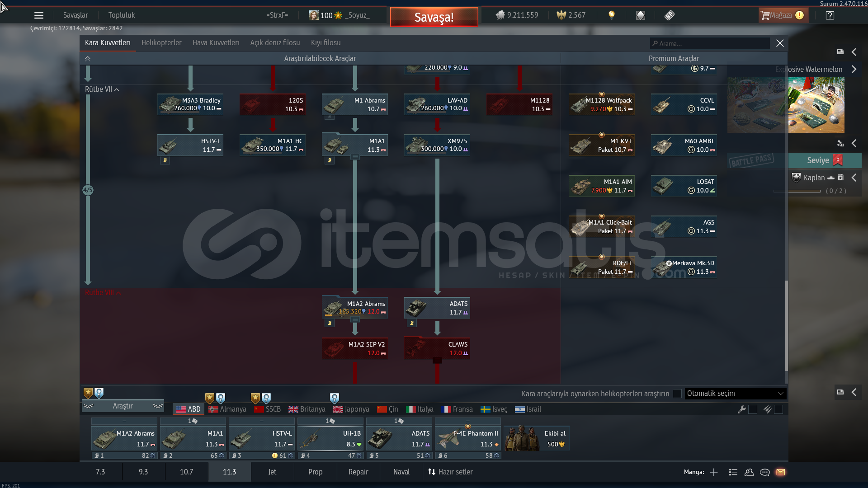Switch to the 10.7 preset

tap(186, 472)
